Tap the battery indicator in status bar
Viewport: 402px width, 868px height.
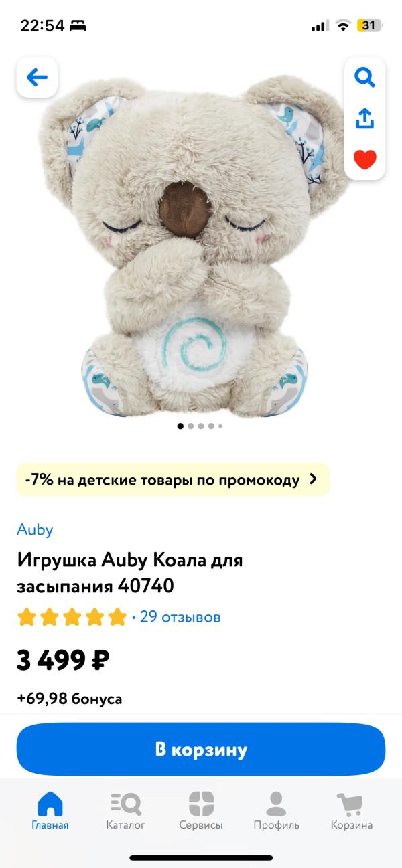tap(369, 26)
